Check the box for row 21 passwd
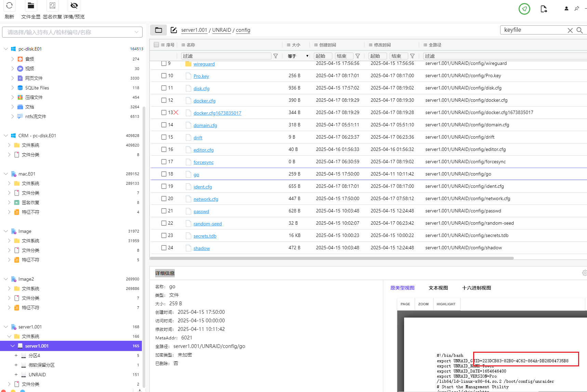The image size is (587, 392). (164, 211)
